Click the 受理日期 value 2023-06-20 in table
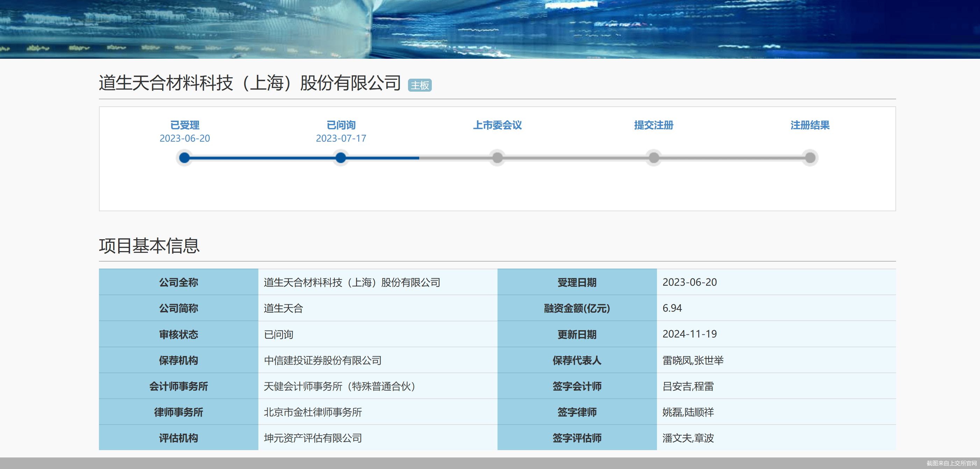This screenshot has height=469, width=980. (690, 282)
